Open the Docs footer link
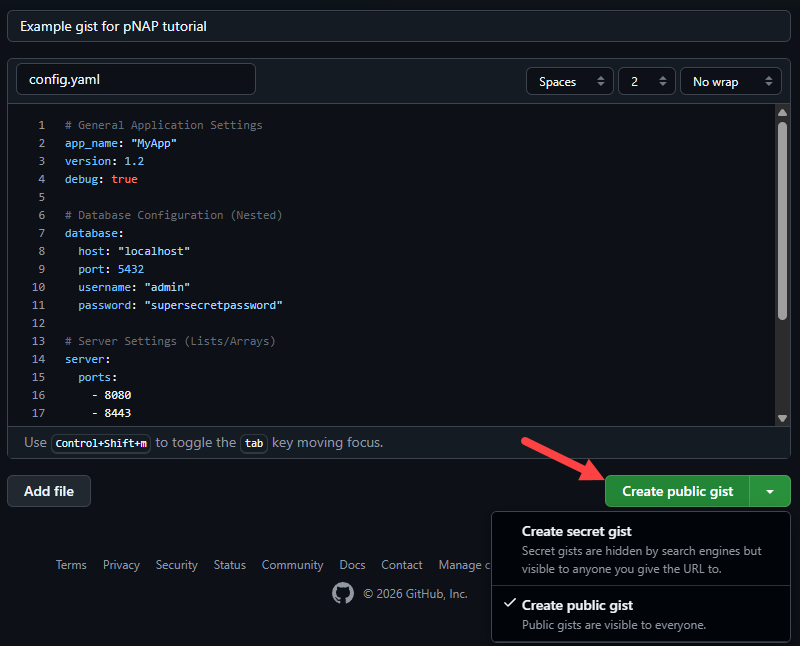Viewport: 800px width, 646px height. 352,565
